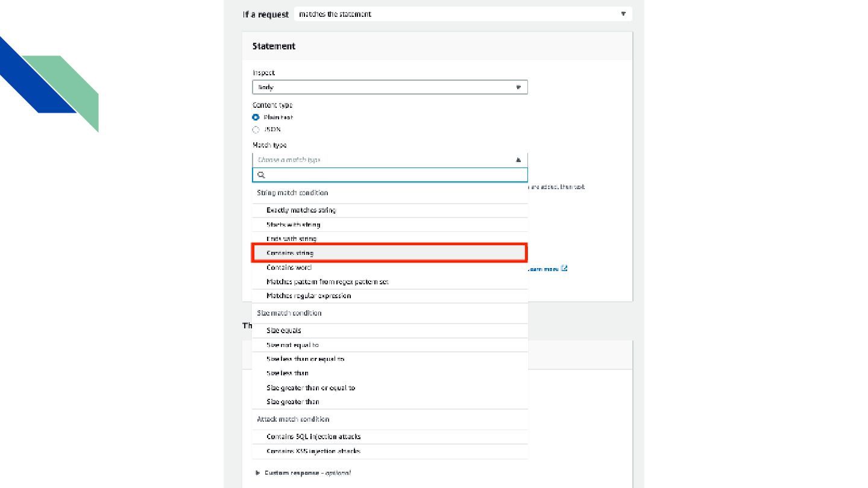Click the Statement panel heading
Screen dimensions: 868x488
[x=274, y=46]
